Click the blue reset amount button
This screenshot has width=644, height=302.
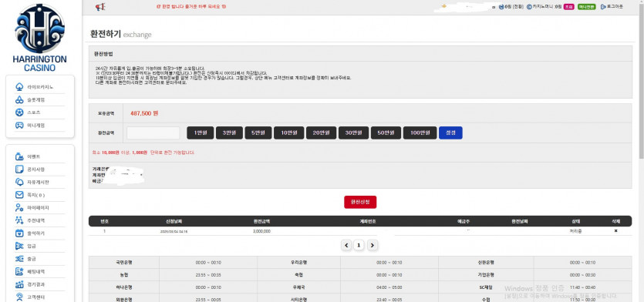450,133
